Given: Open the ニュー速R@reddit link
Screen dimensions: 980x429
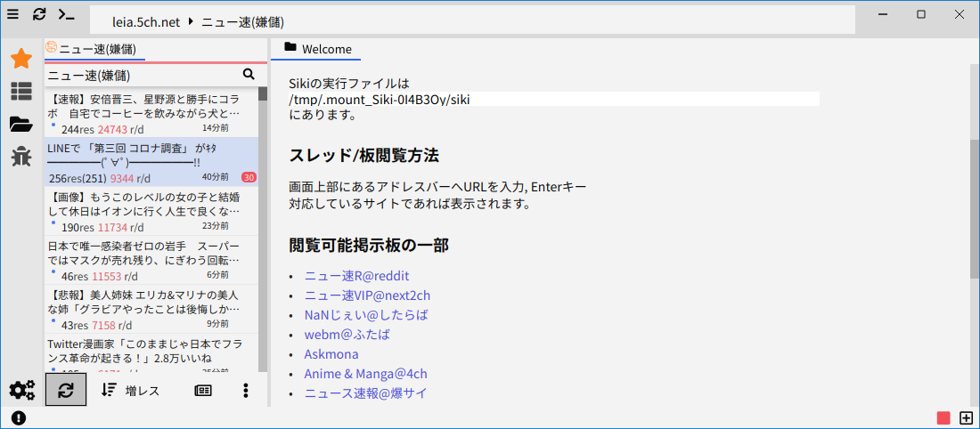Looking at the screenshot, I should pos(357,275).
